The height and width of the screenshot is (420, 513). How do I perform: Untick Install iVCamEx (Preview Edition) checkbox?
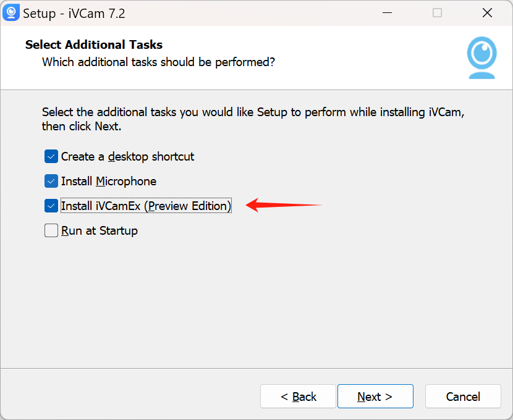(x=51, y=206)
